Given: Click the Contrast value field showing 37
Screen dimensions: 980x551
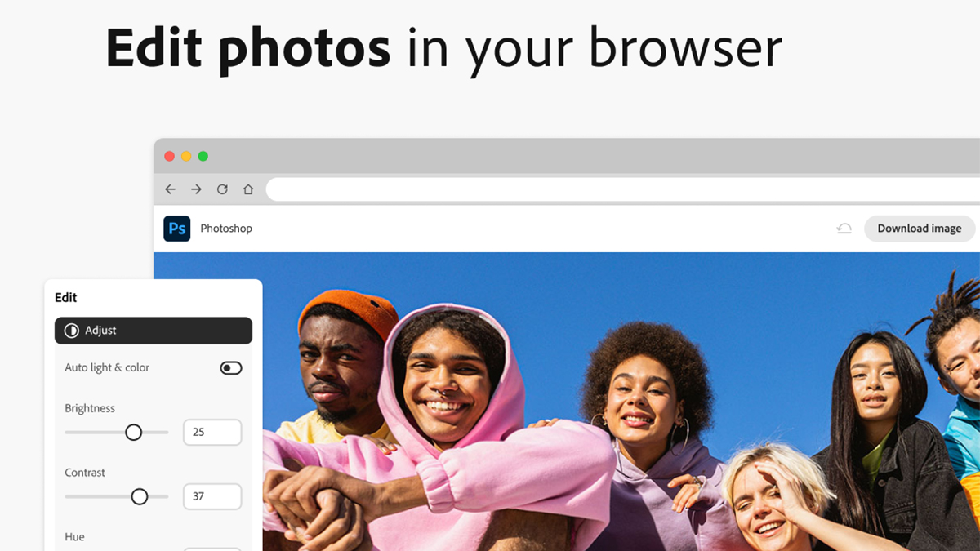Looking at the screenshot, I should pos(212,496).
